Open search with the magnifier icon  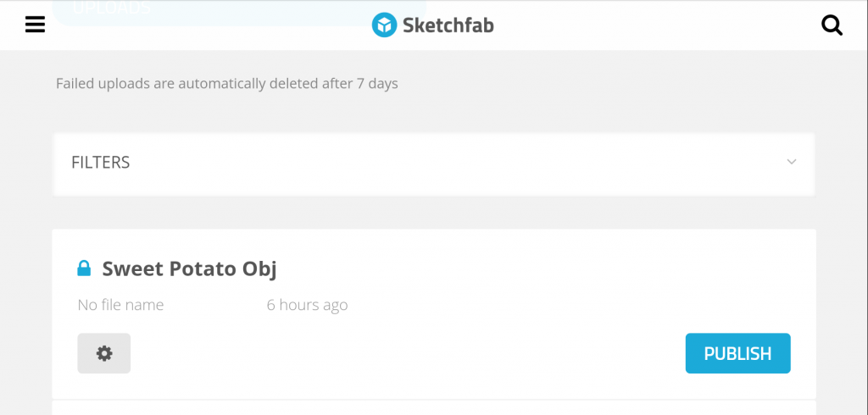pos(832,25)
